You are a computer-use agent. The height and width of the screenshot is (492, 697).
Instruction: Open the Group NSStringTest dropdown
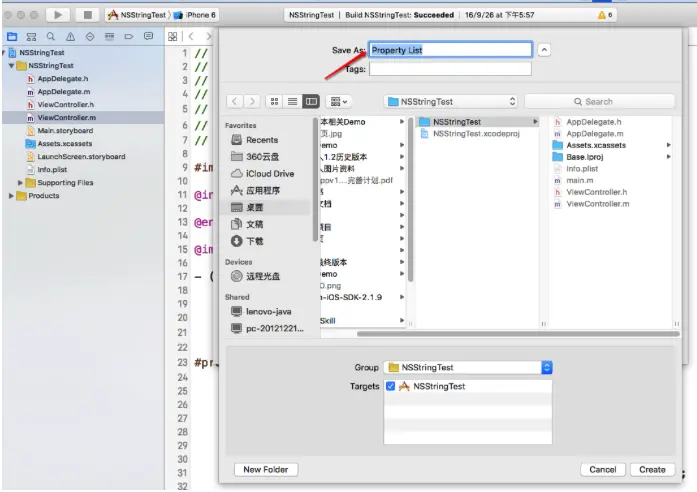(468, 367)
